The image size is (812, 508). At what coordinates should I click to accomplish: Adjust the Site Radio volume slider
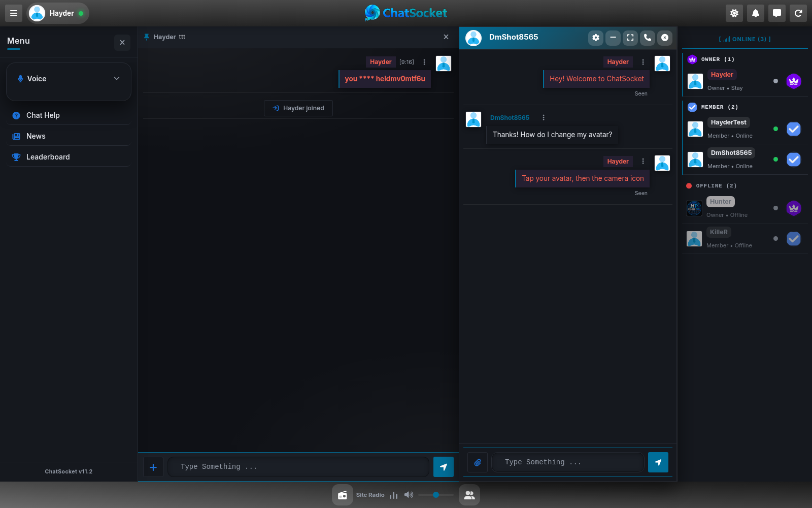click(436, 495)
